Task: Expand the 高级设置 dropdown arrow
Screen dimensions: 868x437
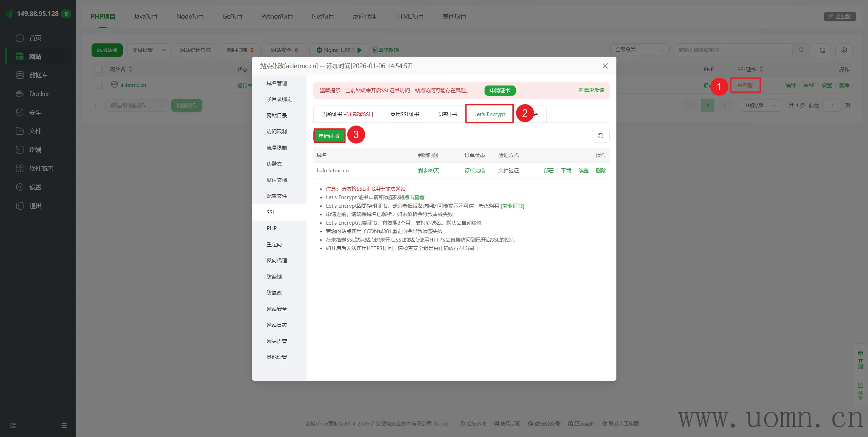Action: coord(164,50)
